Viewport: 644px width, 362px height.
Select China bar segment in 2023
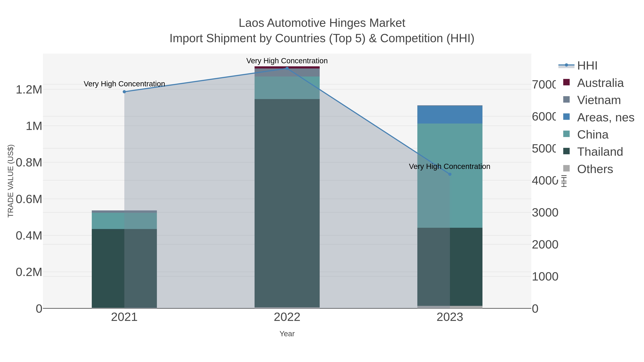click(x=450, y=176)
